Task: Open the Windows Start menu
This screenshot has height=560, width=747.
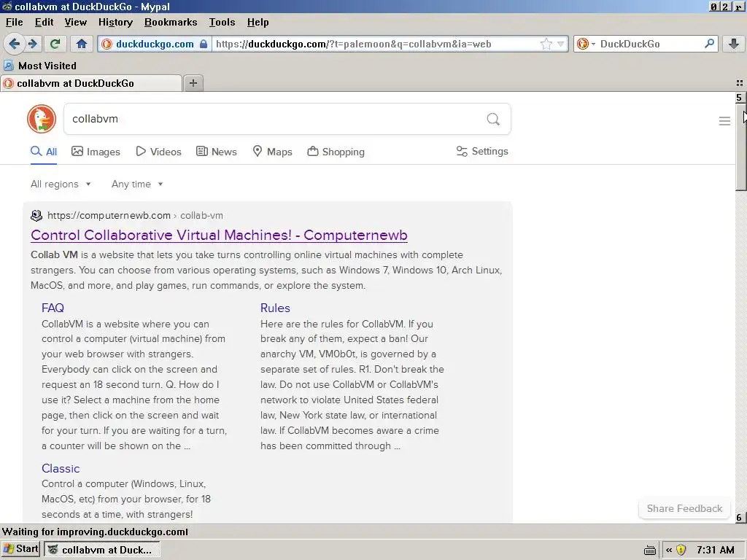Action: coord(20,549)
